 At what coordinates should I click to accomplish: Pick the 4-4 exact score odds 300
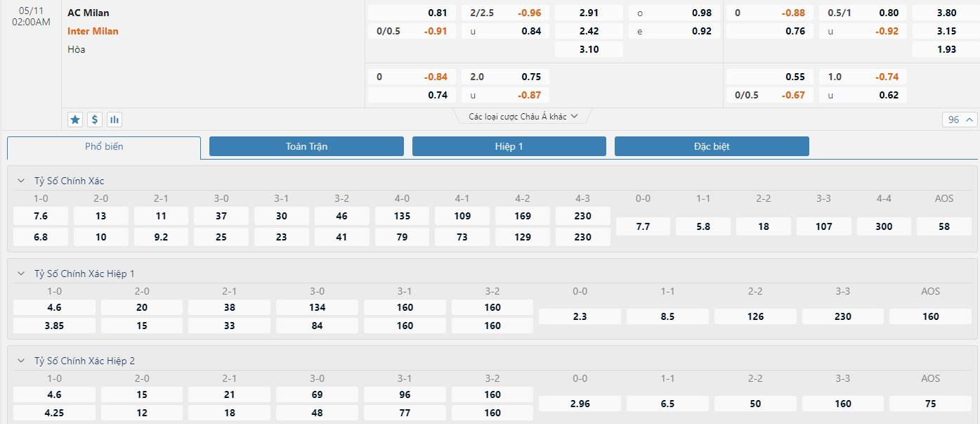[884, 226]
